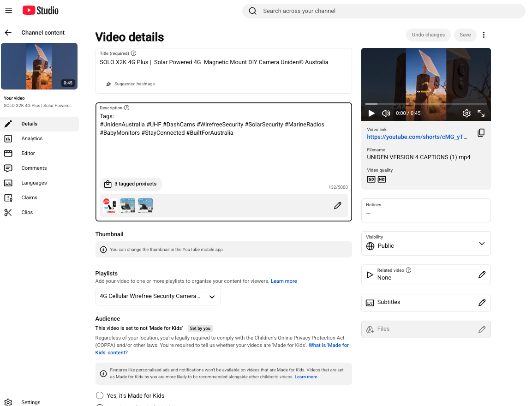Open video player settings gear
The height and width of the screenshot is (406, 532).
tap(467, 113)
